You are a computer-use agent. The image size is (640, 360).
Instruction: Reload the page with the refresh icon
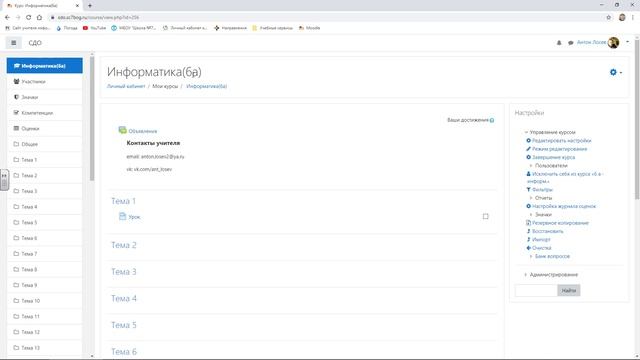coord(29,17)
